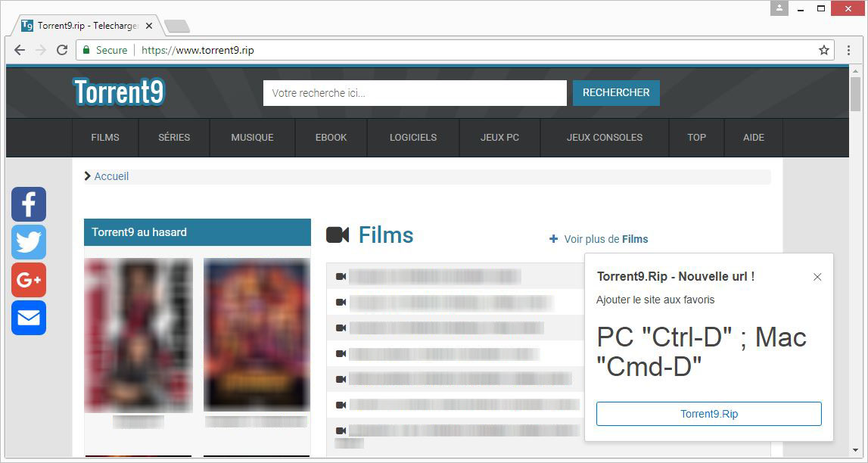Open the MUSIQUE menu
The width and height of the screenshot is (868, 463).
click(253, 137)
